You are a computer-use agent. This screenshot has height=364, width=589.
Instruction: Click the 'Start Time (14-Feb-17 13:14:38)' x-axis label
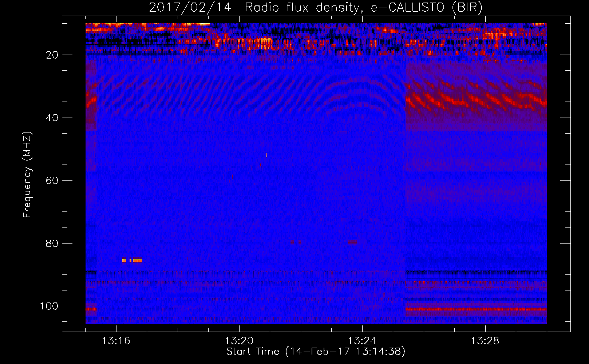coord(316,352)
